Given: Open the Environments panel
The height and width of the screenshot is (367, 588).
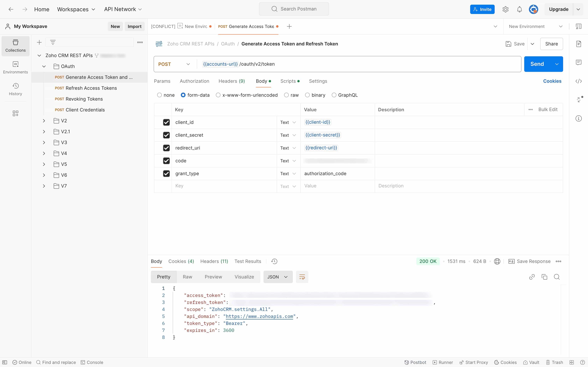Looking at the screenshot, I should tap(15, 67).
